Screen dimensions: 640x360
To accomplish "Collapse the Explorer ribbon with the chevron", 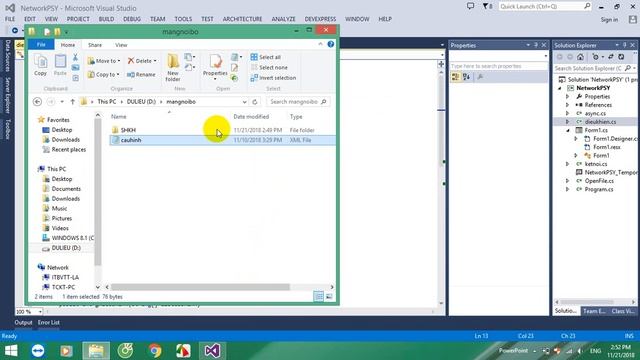I will [x=320, y=44].
